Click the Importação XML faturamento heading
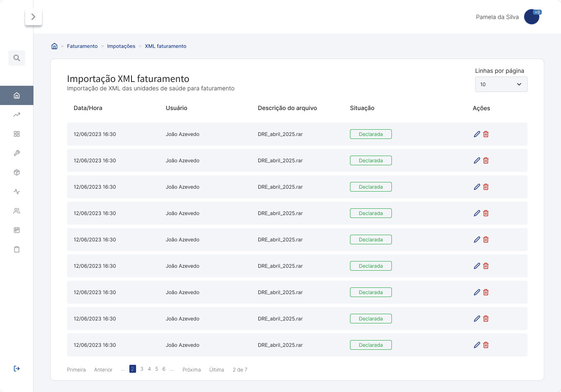This screenshot has height=392, width=561. [x=128, y=79]
